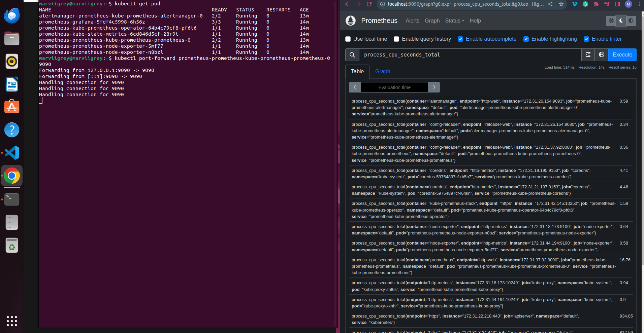The image size is (644, 333).
Task: Switch to the Graph tab
Action: 382,71
